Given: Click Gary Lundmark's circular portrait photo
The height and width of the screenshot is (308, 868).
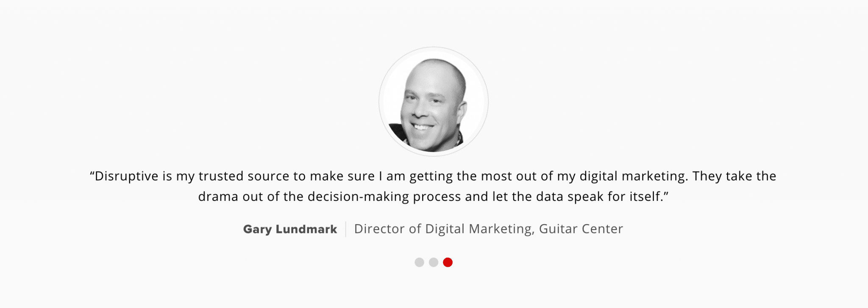Looking at the screenshot, I should click(x=434, y=102).
